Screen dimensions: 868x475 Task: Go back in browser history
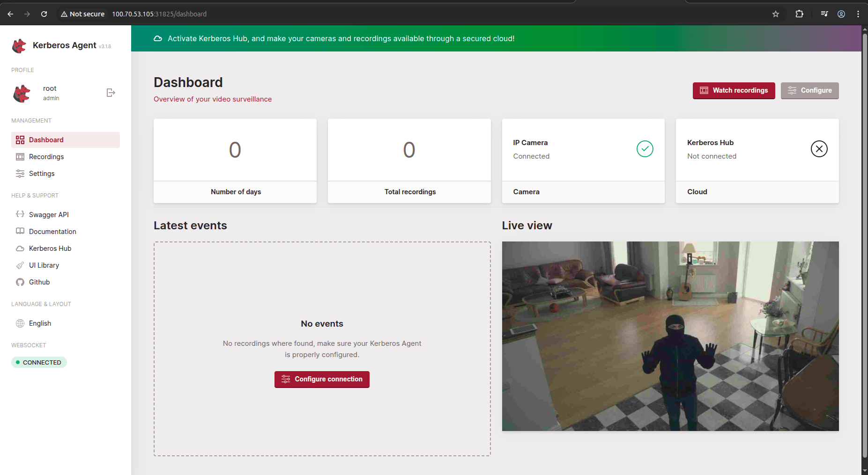[x=10, y=14]
